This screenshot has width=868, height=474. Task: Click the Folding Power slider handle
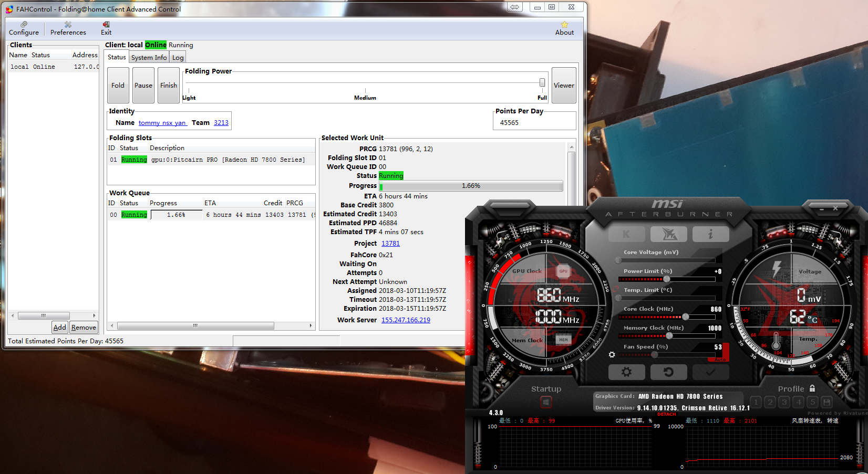click(x=542, y=82)
